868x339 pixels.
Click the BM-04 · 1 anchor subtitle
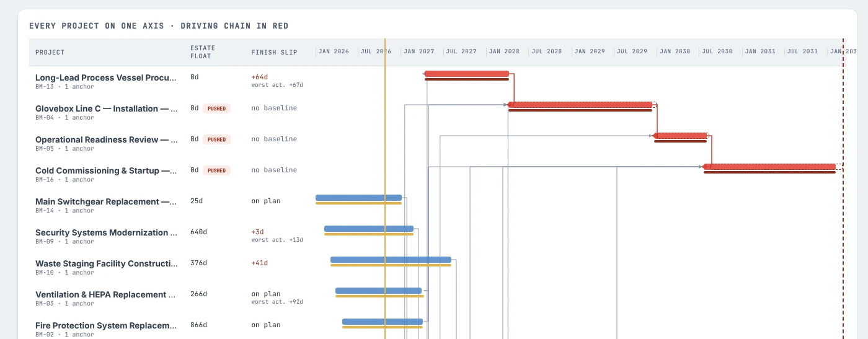pos(64,118)
